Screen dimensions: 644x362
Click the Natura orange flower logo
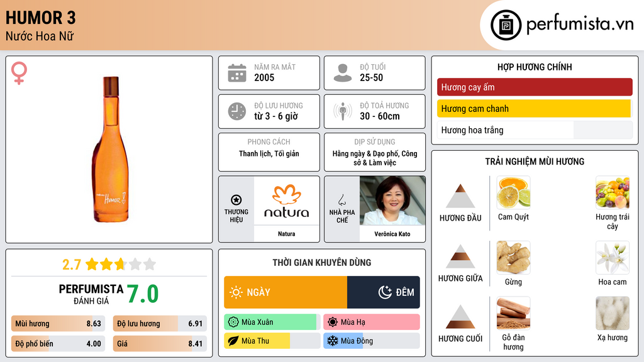(x=287, y=195)
